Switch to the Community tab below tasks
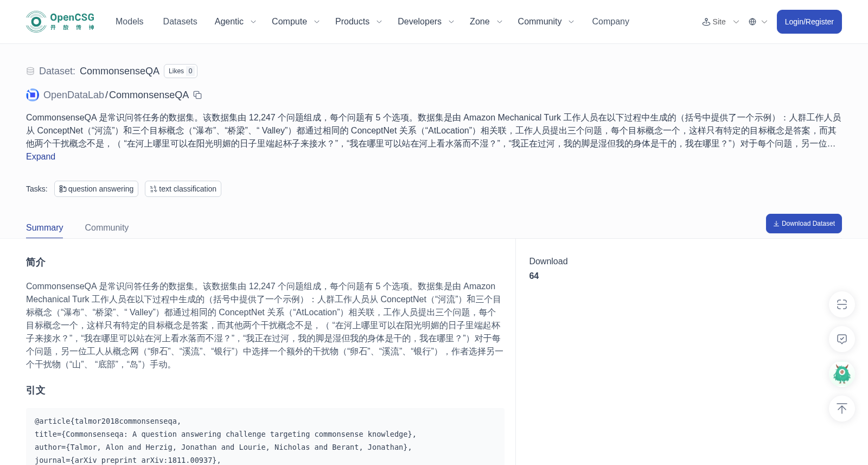Image resolution: width=868 pixels, height=465 pixels. [107, 228]
